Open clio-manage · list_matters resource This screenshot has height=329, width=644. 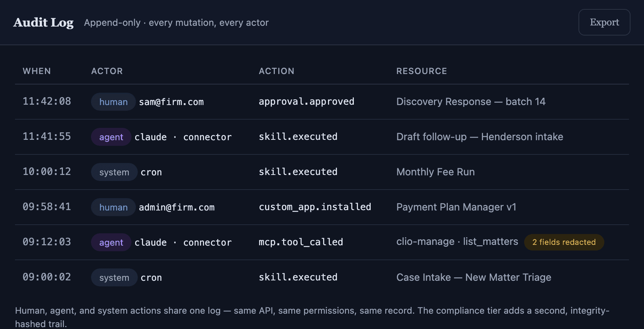[457, 242]
